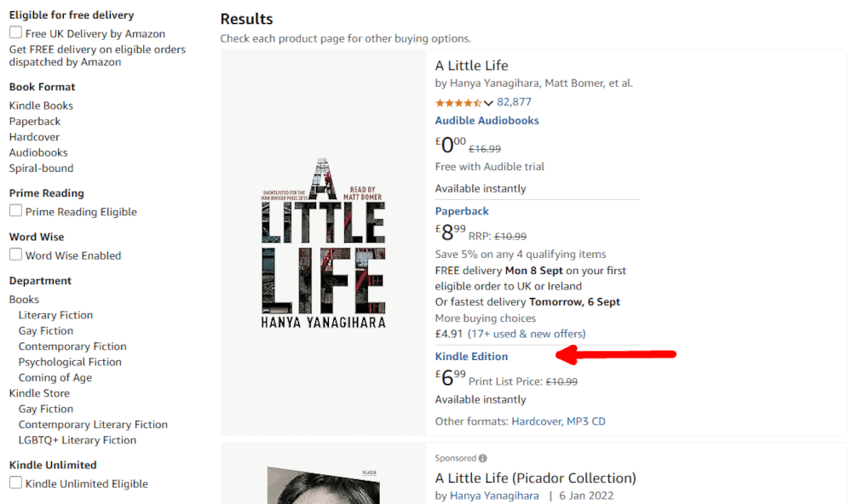Open the MP3 CD format link
Image resolution: width=852 pixels, height=504 pixels.
pos(586,421)
